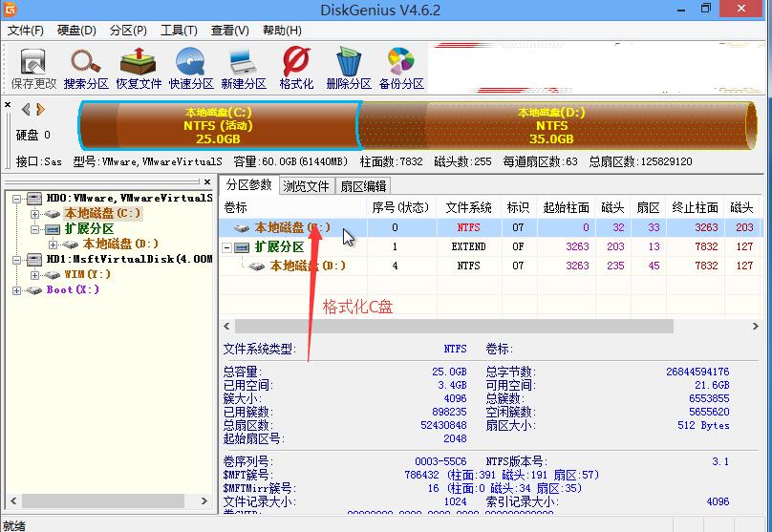Click HD0 VMware disk icon in tree
Screen dimensions: 772x532
pos(34,199)
